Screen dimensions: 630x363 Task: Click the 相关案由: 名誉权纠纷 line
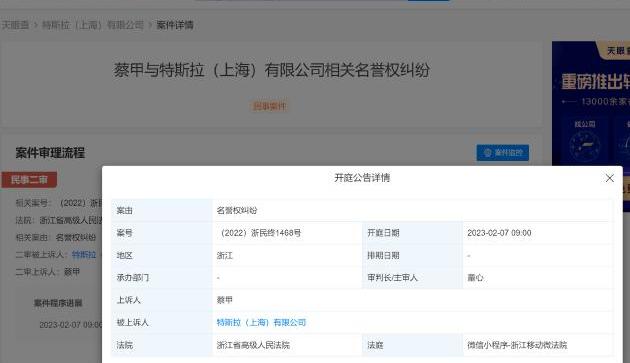pyautogui.click(x=56, y=237)
